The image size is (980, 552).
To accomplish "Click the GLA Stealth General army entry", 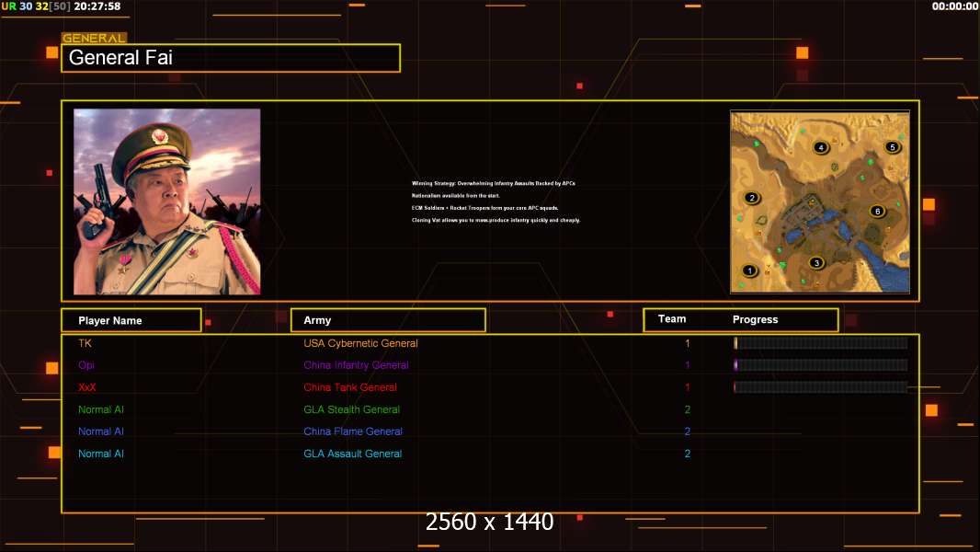I will (x=351, y=409).
